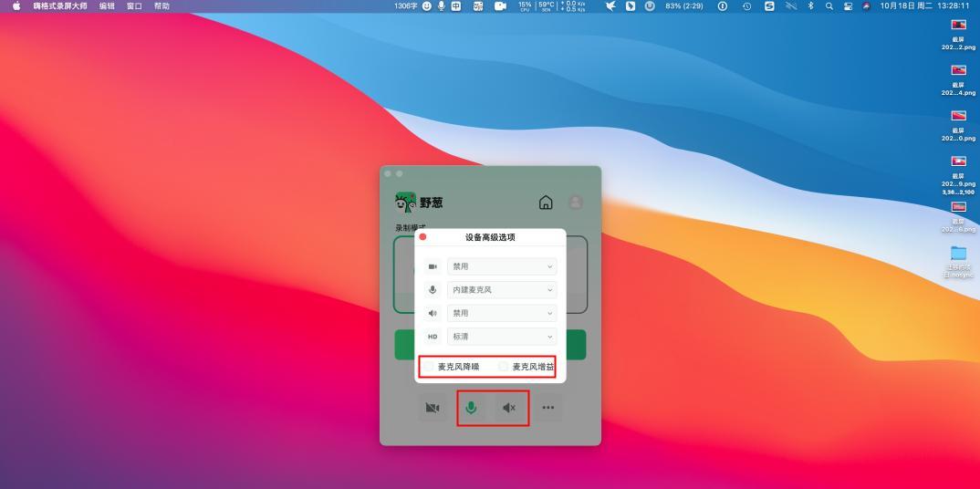The image size is (980, 489).
Task: Click the 中 input method icon
Action: click(x=456, y=5)
